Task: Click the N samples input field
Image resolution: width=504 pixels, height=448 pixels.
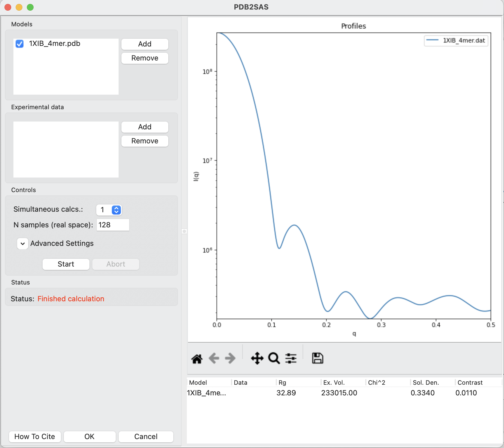Action: pos(113,225)
